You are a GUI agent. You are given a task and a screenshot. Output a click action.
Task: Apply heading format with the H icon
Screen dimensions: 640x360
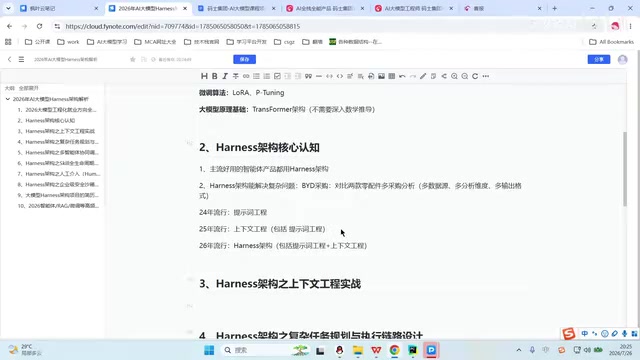204,76
